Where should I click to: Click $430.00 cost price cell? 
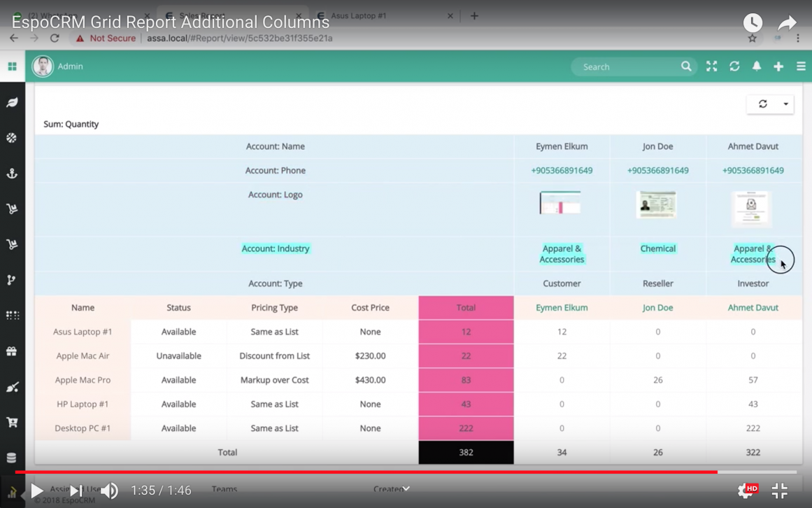[x=370, y=380]
